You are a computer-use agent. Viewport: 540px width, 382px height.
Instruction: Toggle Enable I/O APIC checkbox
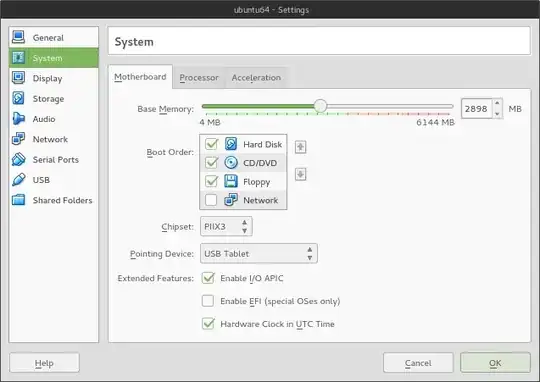pyautogui.click(x=208, y=278)
